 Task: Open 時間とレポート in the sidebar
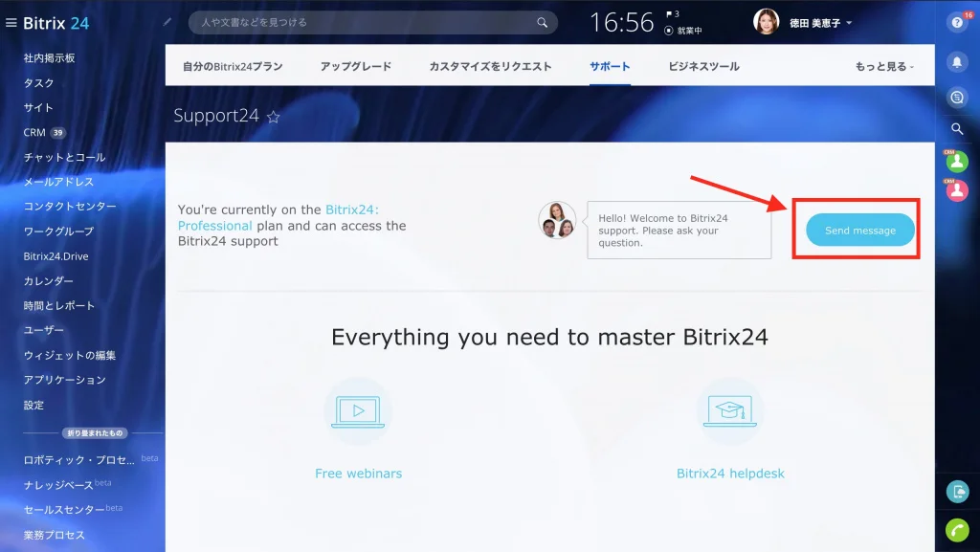(x=58, y=305)
